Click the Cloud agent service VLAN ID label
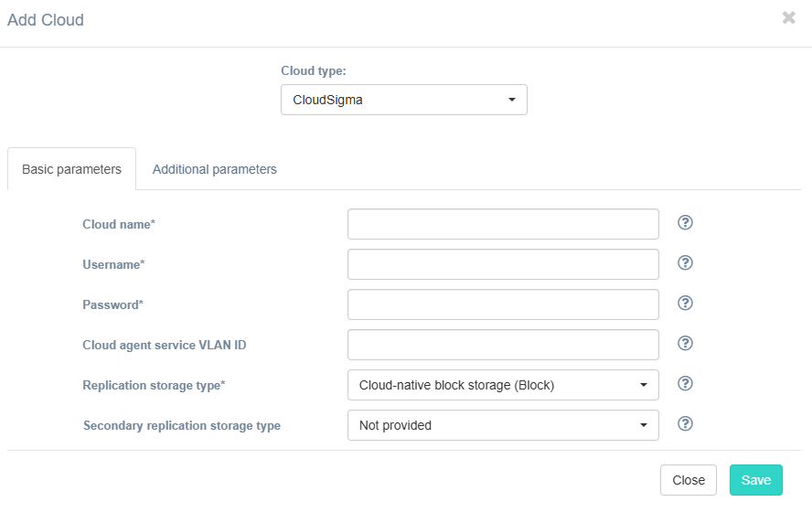Screen dimensions: 812x523 165,345
